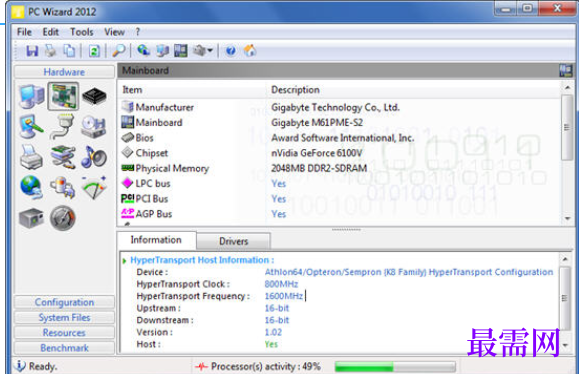This screenshot has width=579, height=374.
Task: Click the Gigabyte M61PME-S2 description
Action: 317,123
